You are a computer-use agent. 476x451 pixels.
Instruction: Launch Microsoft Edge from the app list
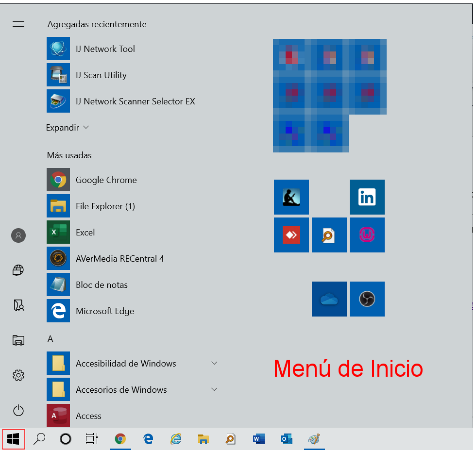pyautogui.click(x=58, y=311)
